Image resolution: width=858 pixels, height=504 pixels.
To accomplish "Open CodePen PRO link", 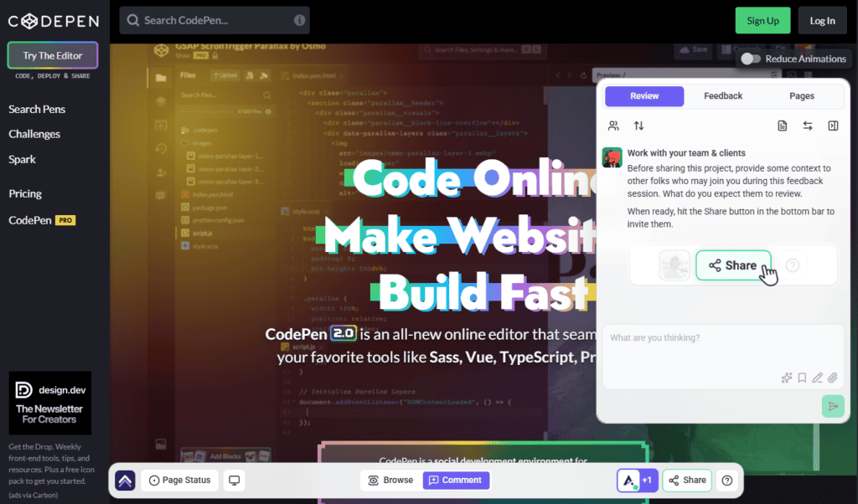I will (42, 220).
